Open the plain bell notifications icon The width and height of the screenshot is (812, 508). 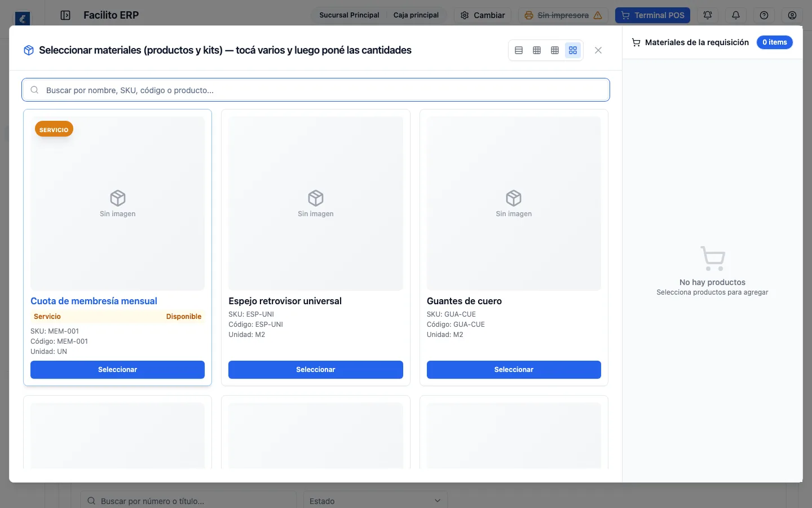pos(736,15)
